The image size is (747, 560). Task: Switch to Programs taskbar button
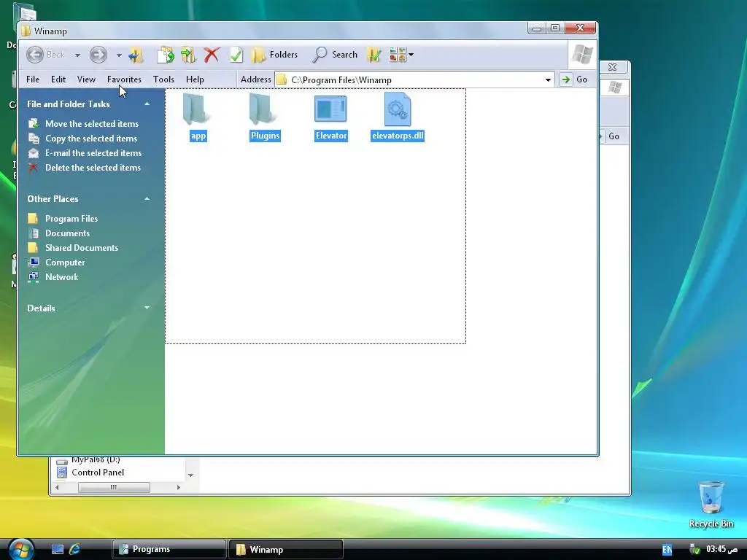coord(169,550)
